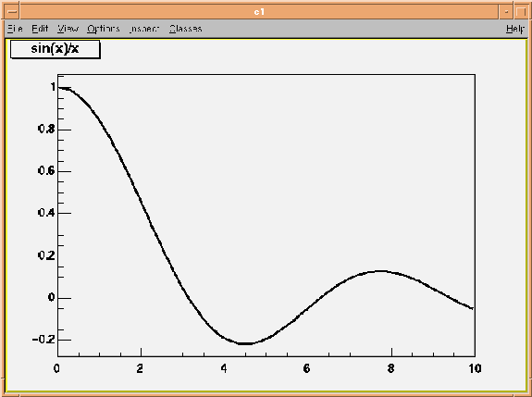Click the x-axis label 6
Screen dimensions: 532x397
pyautogui.click(x=307, y=368)
